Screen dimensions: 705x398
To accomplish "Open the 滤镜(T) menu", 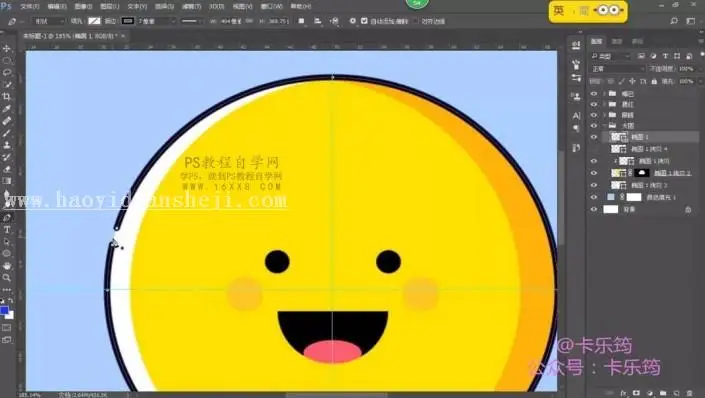I will click(x=192, y=6).
